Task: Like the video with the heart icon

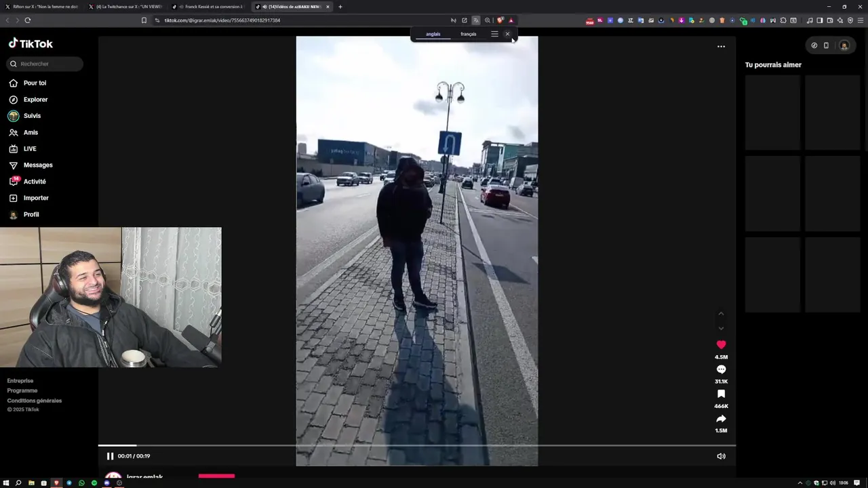Action: 721,345
